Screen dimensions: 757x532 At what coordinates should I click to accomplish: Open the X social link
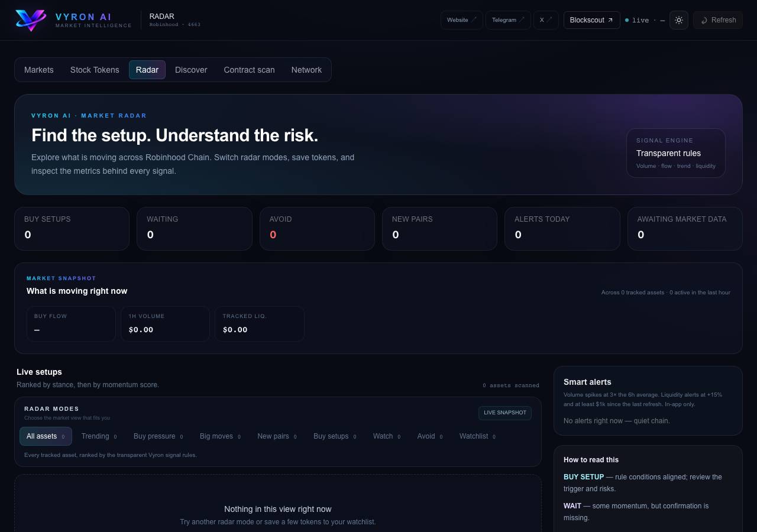click(x=546, y=20)
